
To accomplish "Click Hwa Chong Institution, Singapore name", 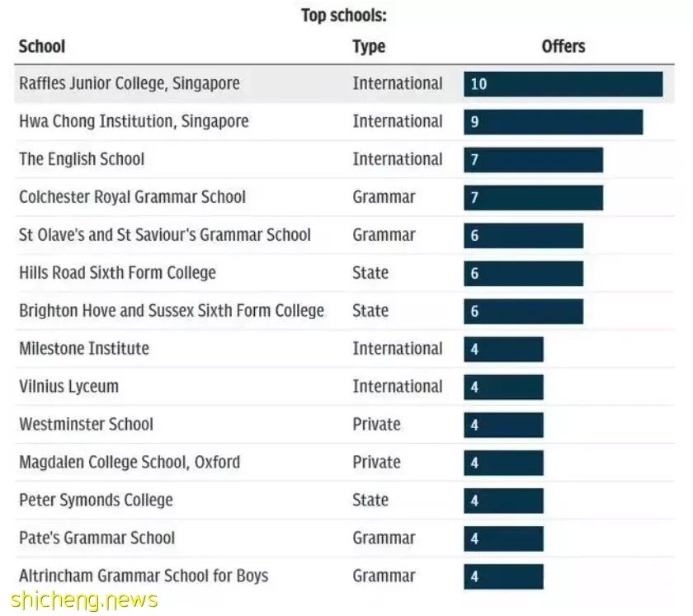I will (134, 121).
